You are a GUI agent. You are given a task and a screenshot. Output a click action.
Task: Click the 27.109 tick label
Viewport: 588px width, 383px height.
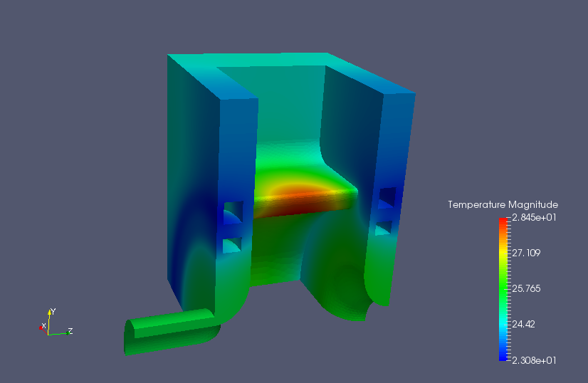tap(526, 253)
